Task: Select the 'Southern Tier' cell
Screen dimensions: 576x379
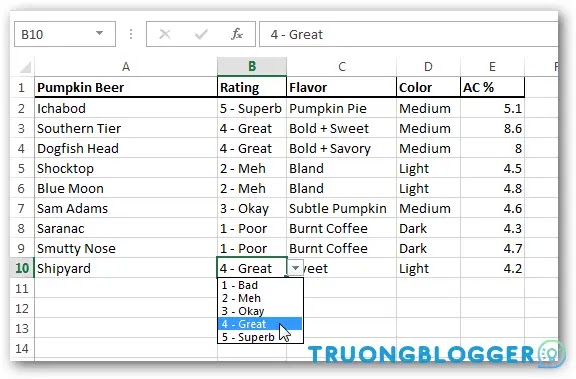Action: coord(126,128)
